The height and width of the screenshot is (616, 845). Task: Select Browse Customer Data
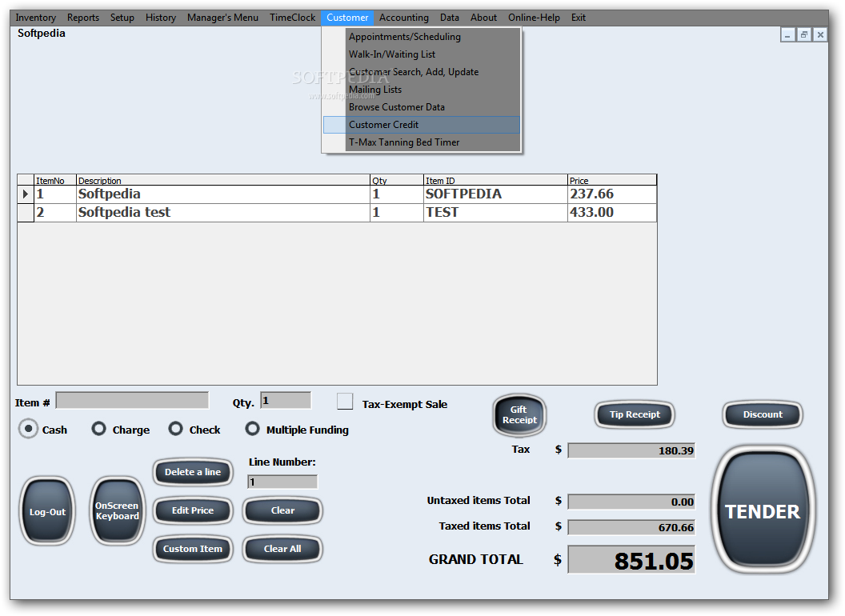click(x=422, y=107)
